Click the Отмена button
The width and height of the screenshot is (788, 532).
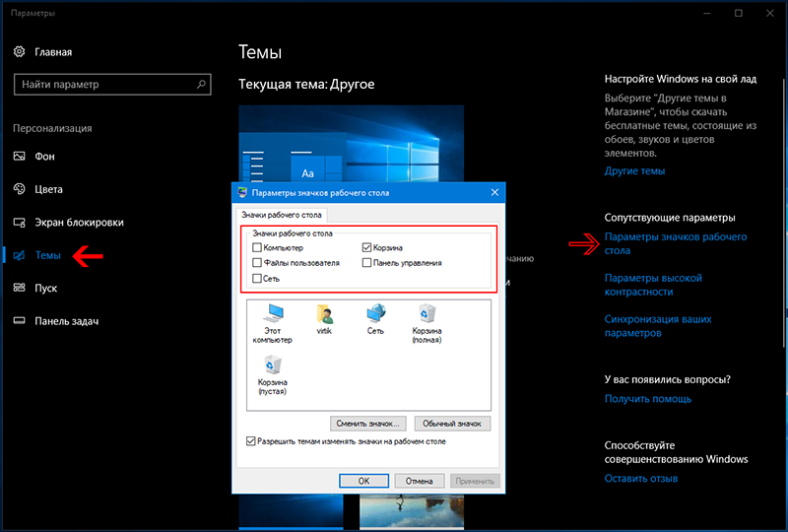[x=420, y=481]
